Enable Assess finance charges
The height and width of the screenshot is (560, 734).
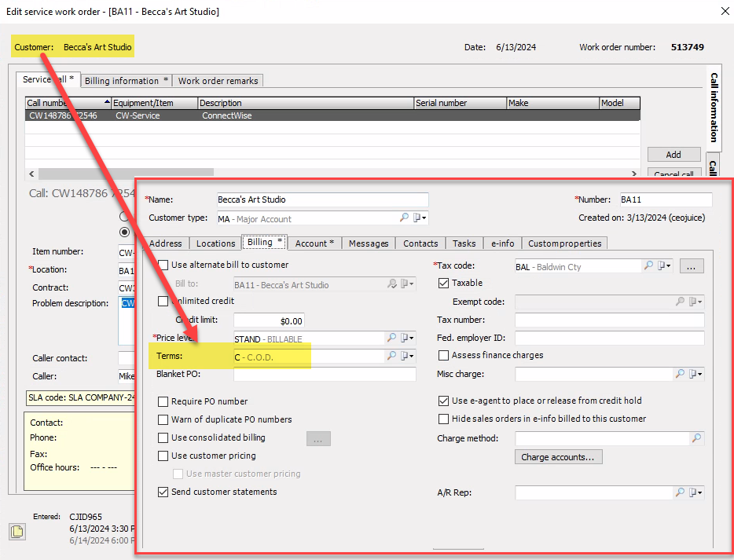pos(443,356)
